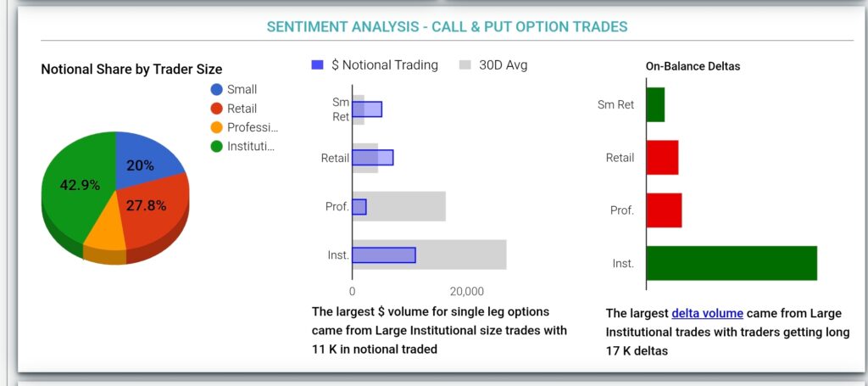Click the red Retail legend dot

(217, 109)
